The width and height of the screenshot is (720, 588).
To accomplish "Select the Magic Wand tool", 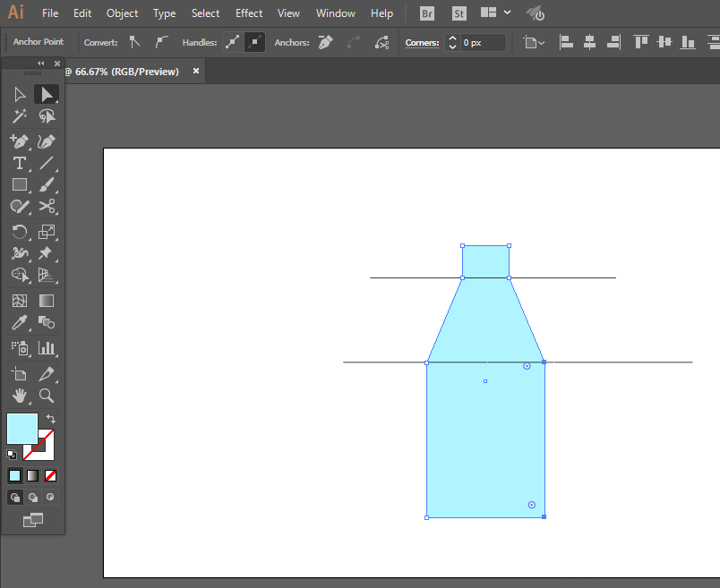I will [x=20, y=116].
